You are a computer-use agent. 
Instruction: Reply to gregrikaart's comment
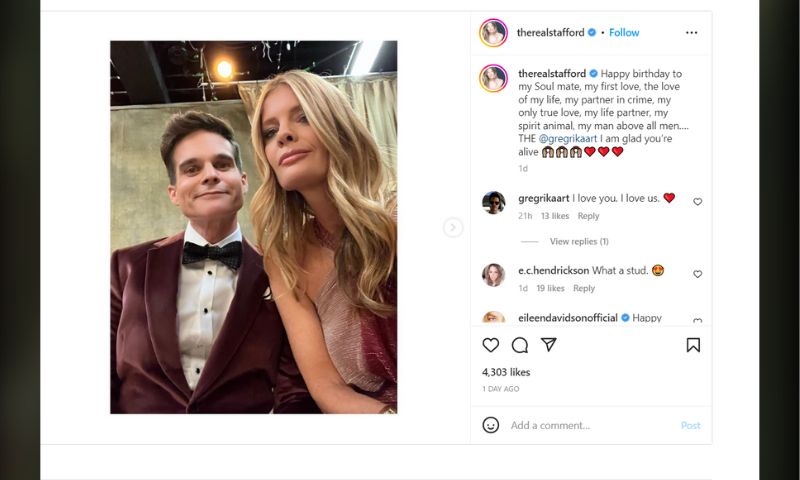click(x=588, y=216)
